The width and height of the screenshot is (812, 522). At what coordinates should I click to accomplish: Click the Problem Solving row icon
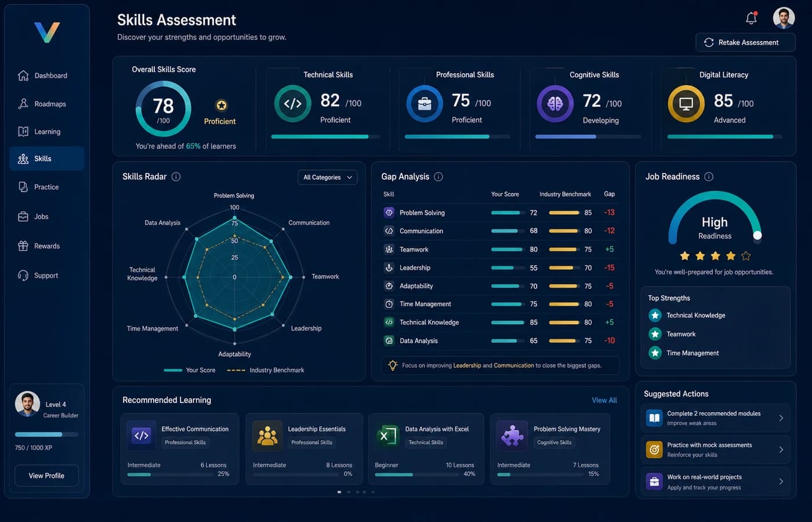tap(389, 213)
